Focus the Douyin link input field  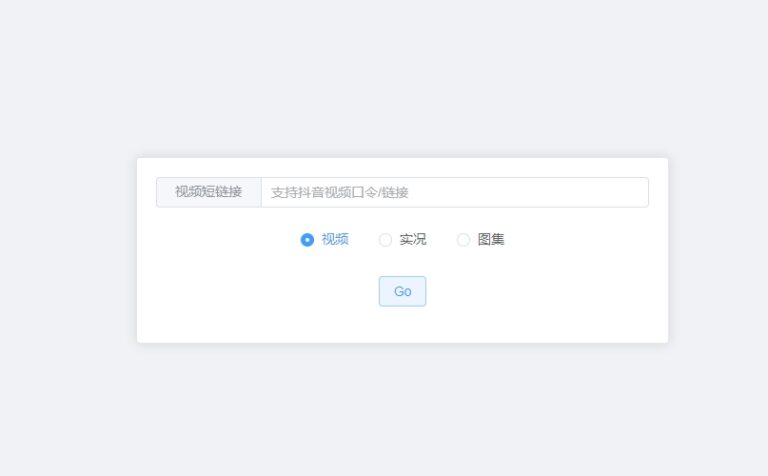[x=454, y=192]
